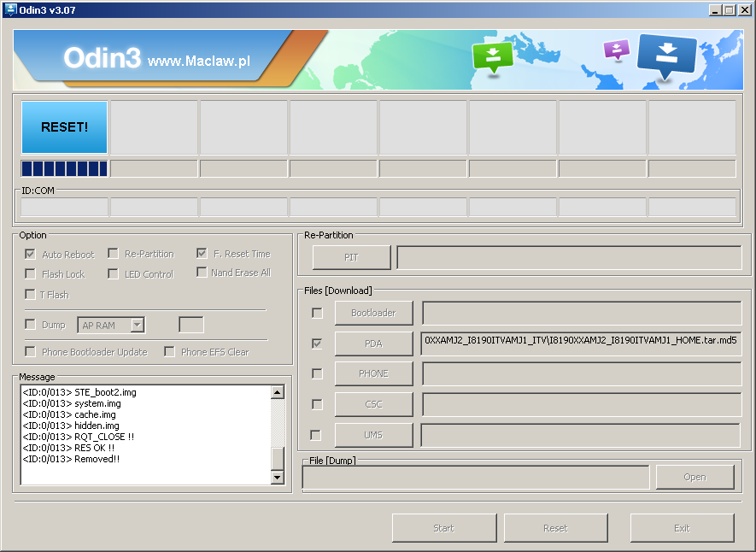This screenshot has height=552, width=756.
Task: Toggle the Auto Reboot checkbox
Action: 30,254
